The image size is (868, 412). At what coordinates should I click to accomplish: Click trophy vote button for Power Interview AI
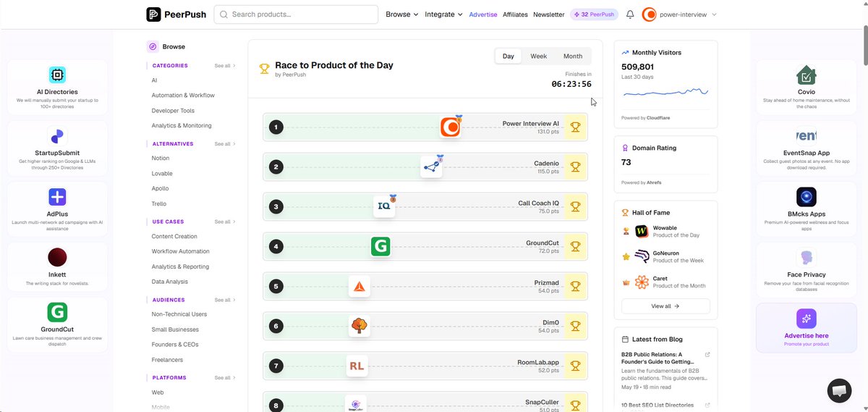576,127
